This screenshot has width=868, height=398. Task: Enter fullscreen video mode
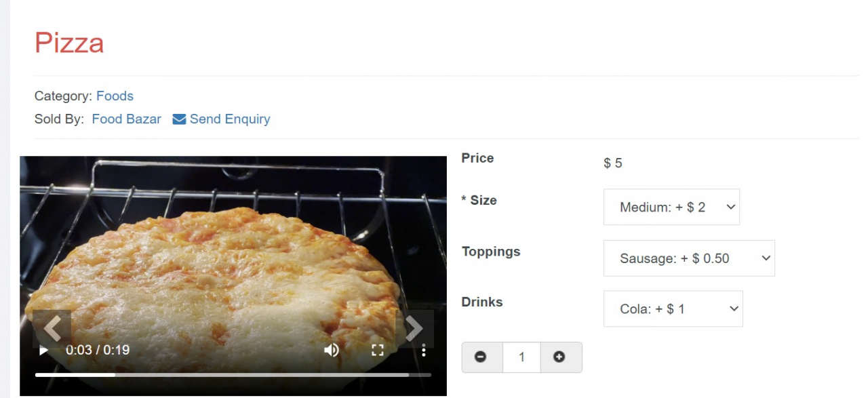pos(378,350)
